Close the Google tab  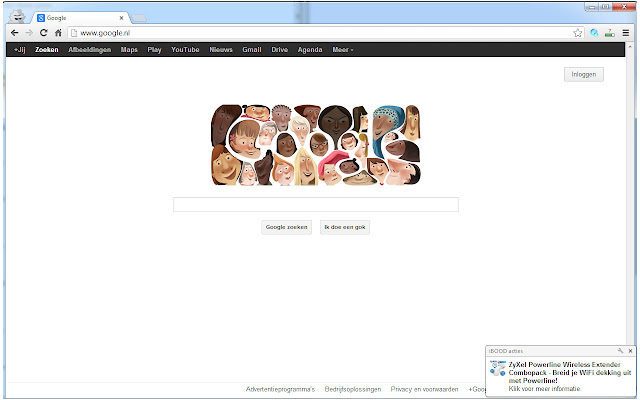(x=121, y=18)
